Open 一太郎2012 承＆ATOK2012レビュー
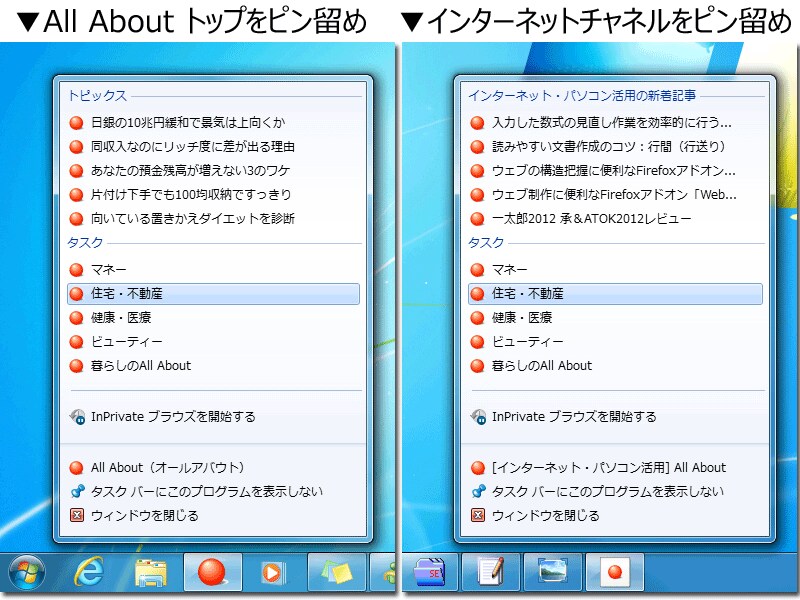Image resolution: width=800 pixels, height=600 pixels. (615, 218)
